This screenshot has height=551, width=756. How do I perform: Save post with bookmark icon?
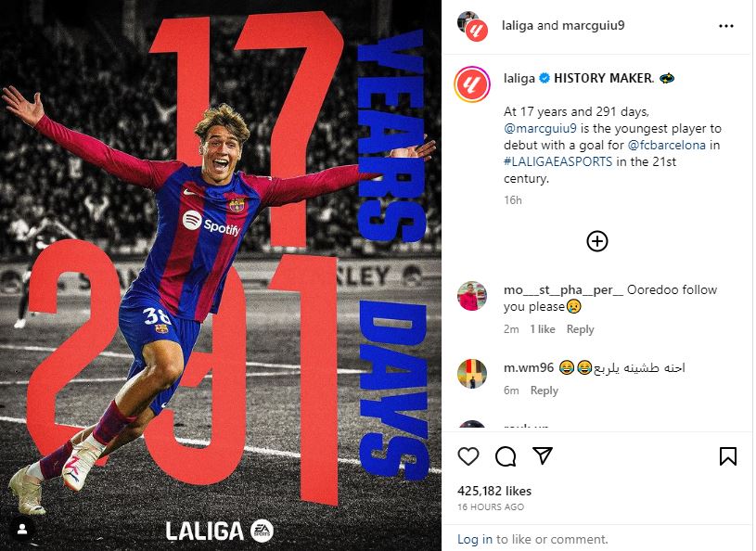click(x=727, y=456)
